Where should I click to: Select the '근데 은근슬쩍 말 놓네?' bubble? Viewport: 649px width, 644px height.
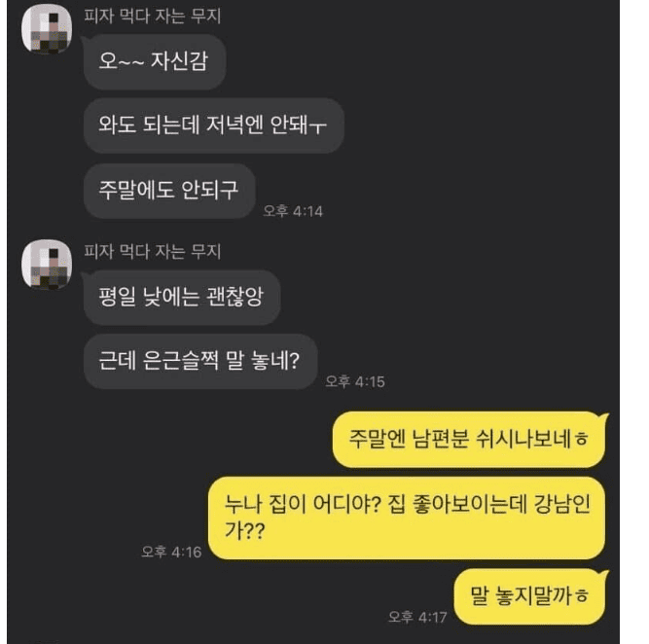click(200, 361)
